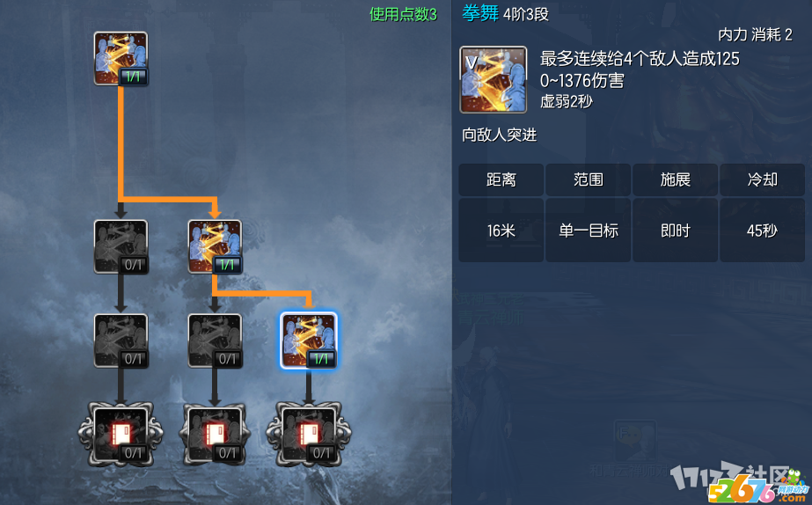The height and width of the screenshot is (505, 812).
Task: Select locked third-row skill in middle column
Action: pos(215,340)
